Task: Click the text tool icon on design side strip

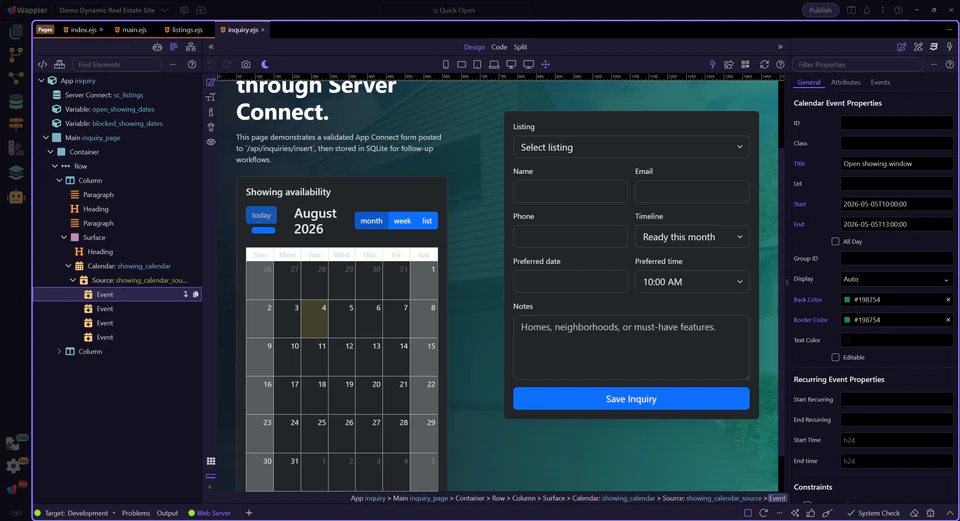Action: click(211, 97)
